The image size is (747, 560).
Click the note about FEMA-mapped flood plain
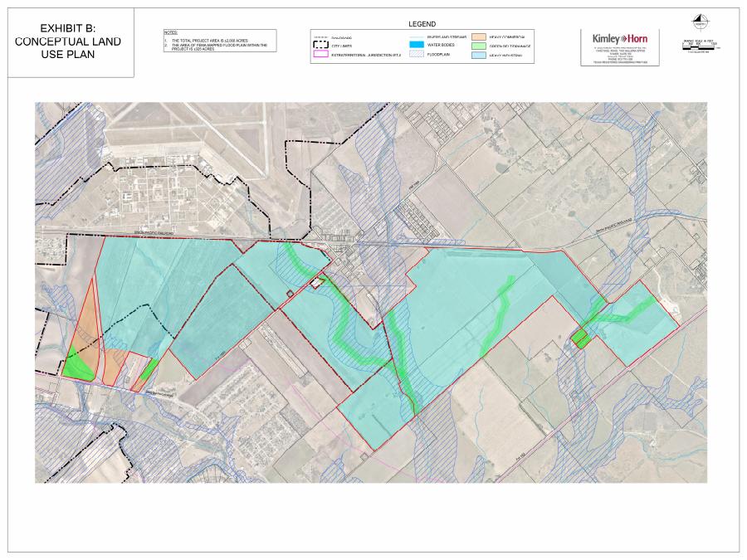(x=216, y=46)
